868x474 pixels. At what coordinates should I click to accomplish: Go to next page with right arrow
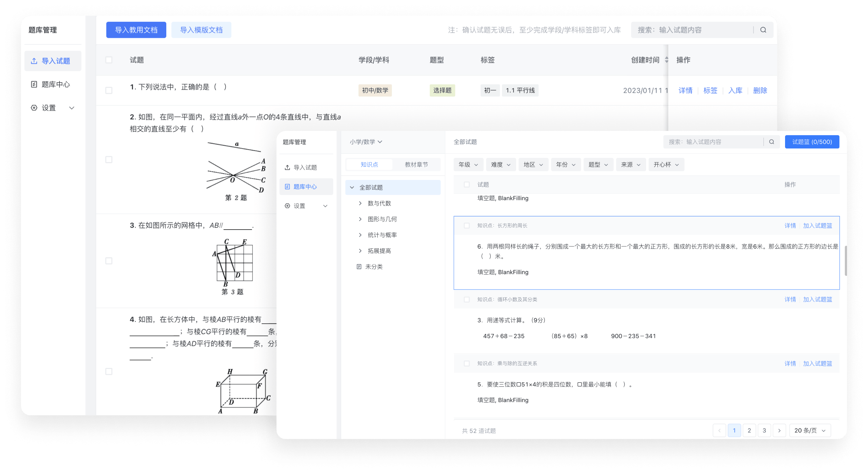click(779, 430)
